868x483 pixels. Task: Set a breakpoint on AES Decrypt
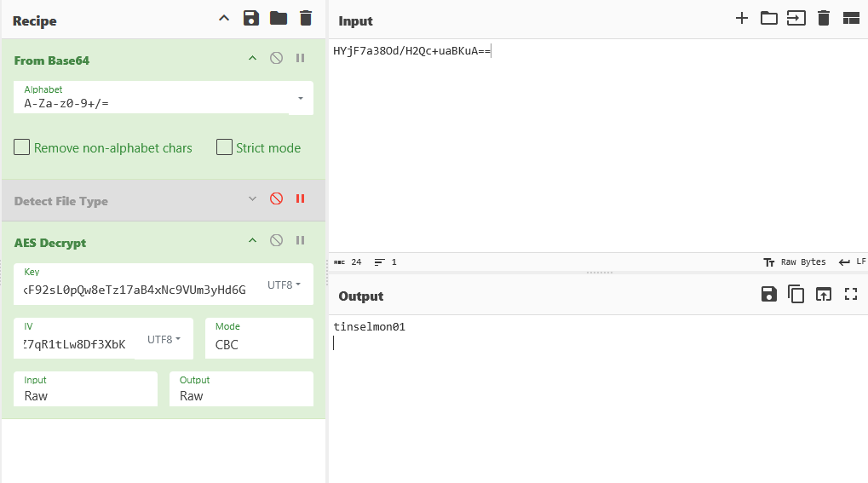[300, 241]
